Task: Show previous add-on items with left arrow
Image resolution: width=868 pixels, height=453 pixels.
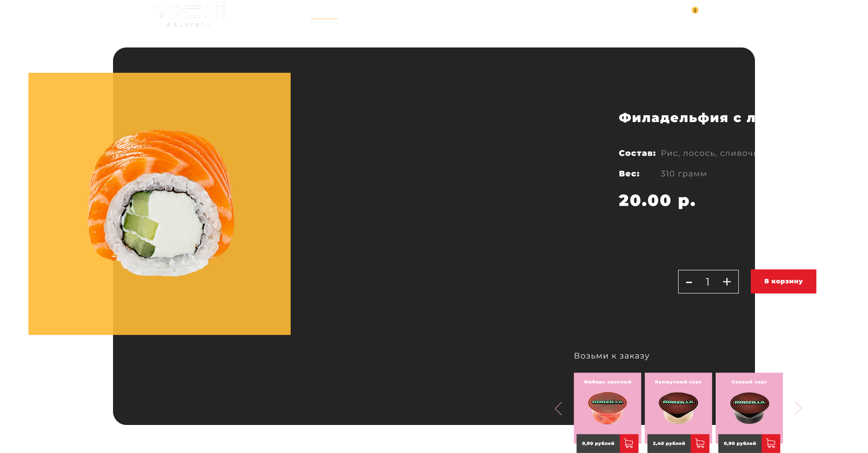Action: pos(558,409)
